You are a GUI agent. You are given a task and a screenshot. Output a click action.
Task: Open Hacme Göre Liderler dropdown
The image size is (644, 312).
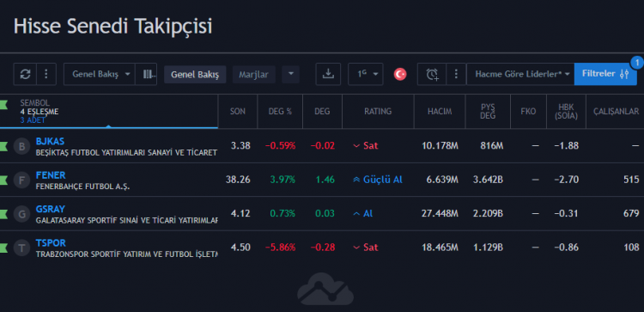[x=520, y=74]
